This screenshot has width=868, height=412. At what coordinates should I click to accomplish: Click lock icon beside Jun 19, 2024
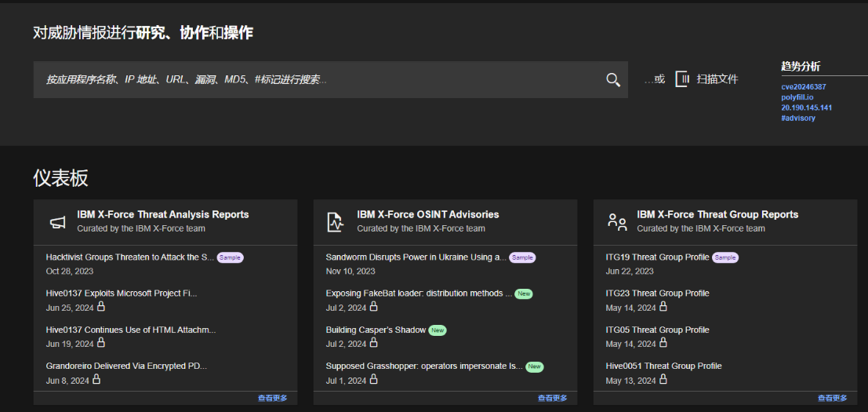101,343
